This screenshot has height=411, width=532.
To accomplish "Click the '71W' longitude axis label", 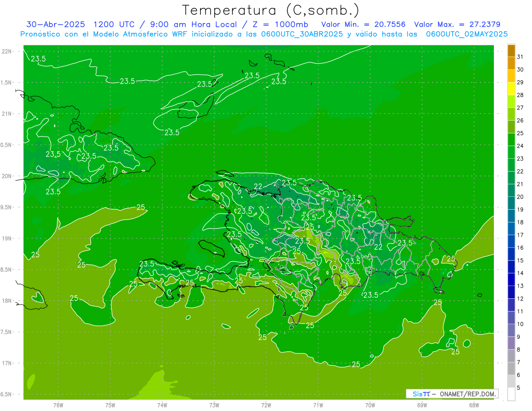I will pyautogui.click(x=318, y=405).
